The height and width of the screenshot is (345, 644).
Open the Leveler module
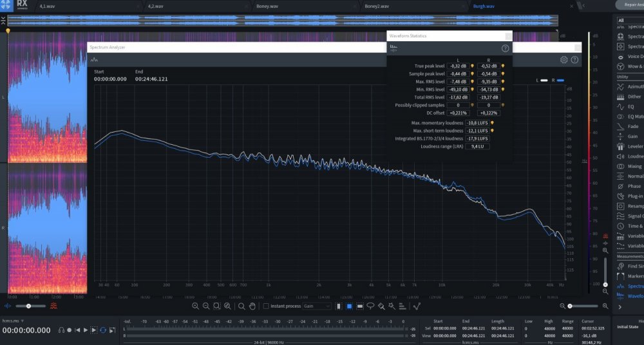pyautogui.click(x=630, y=146)
